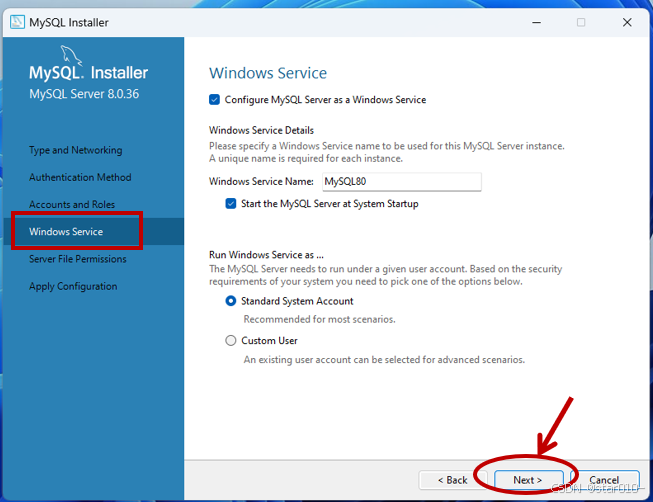Screen dimensions: 653x502
Task: Click the Back button
Action: point(452,480)
